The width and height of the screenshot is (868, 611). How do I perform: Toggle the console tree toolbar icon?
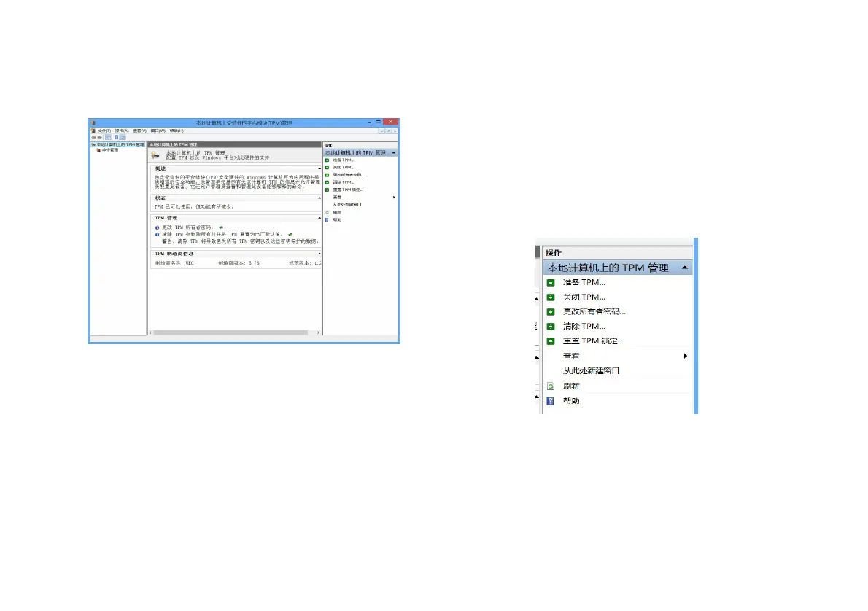pyautogui.click(x=108, y=137)
